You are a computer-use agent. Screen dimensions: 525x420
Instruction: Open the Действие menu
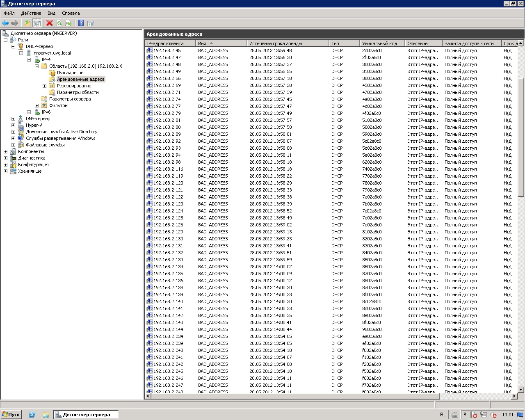[31, 13]
